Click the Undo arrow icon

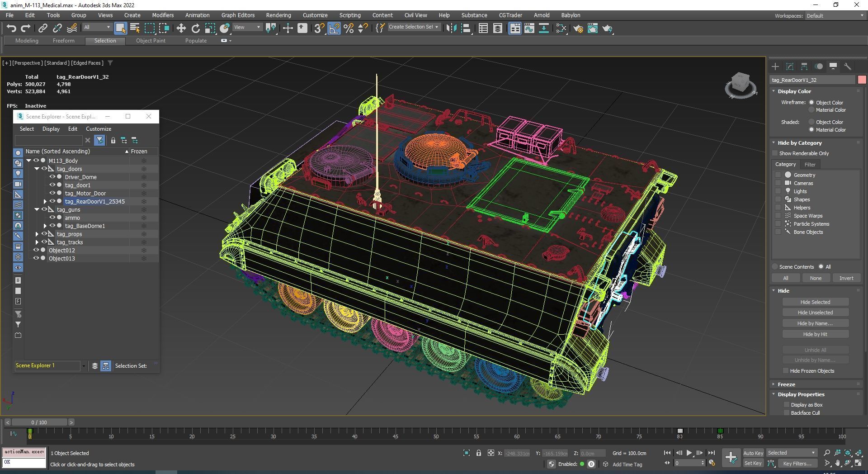(x=11, y=28)
